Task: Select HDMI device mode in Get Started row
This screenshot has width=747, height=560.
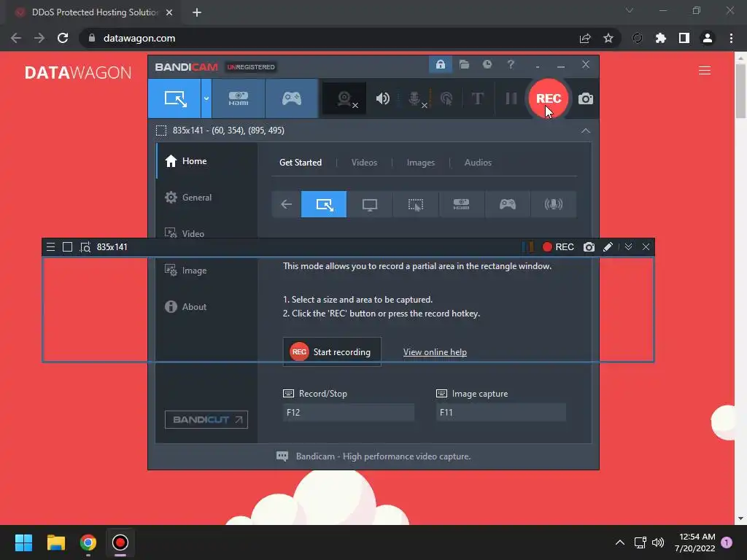Action: point(461,204)
